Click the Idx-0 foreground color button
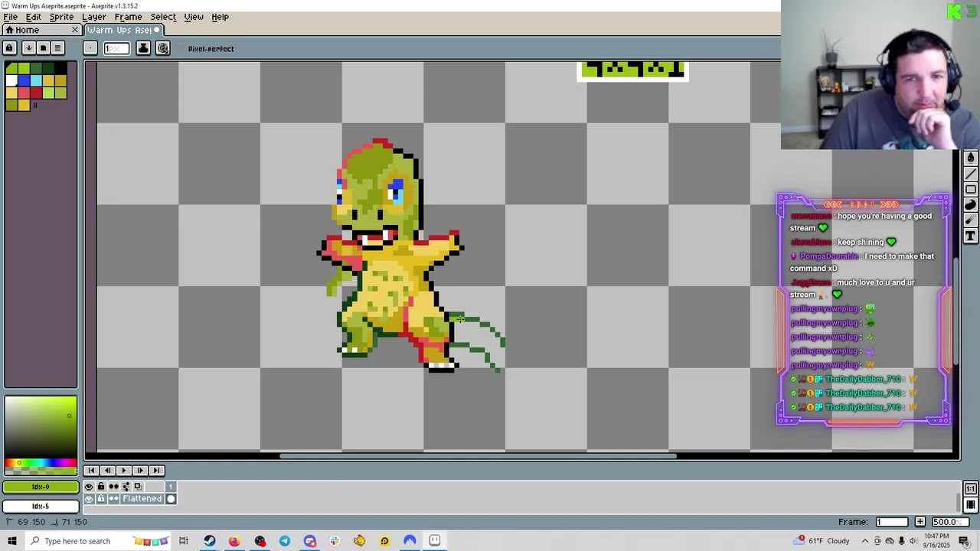Screen dimensions: 980x551 coord(41,487)
